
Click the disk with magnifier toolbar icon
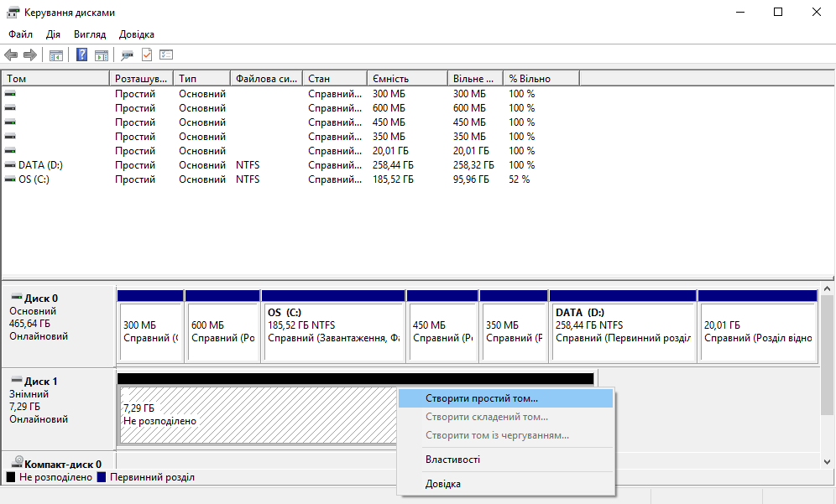point(128,55)
